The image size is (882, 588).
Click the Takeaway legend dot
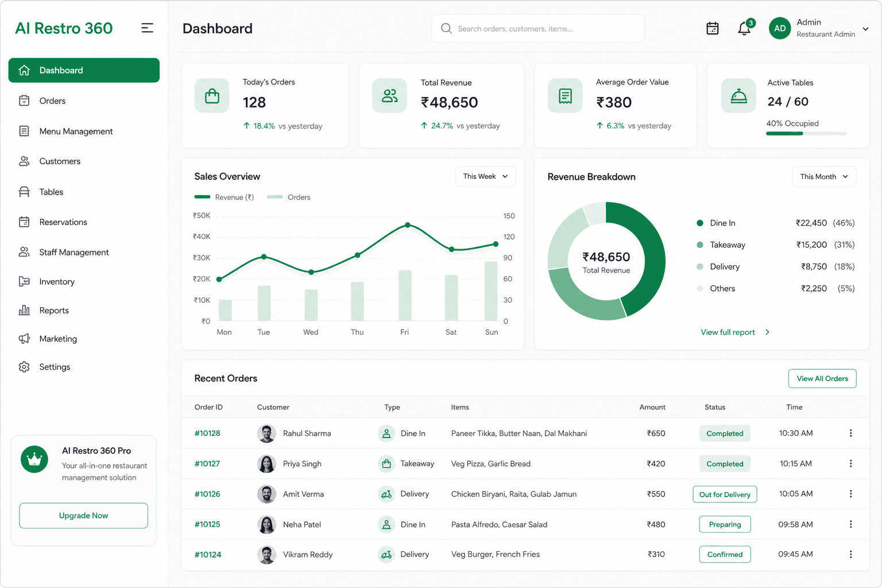click(700, 245)
